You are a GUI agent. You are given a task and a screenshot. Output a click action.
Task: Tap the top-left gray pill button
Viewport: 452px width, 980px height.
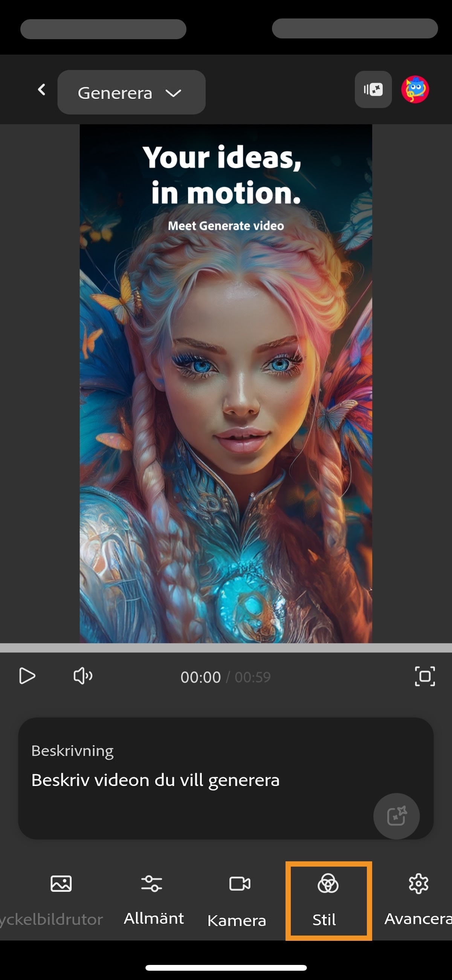click(103, 29)
